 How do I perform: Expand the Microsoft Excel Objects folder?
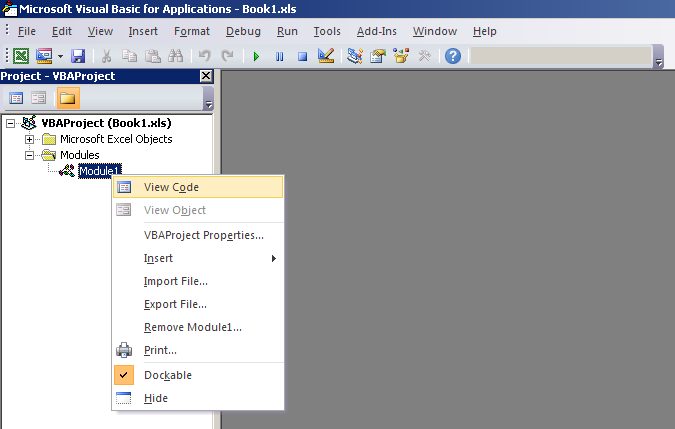(x=29, y=139)
